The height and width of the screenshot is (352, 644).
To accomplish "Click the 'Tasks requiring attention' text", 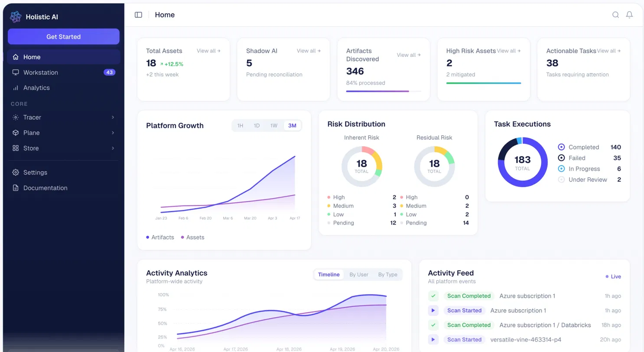I will pyautogui.click(x=577, y=75).
